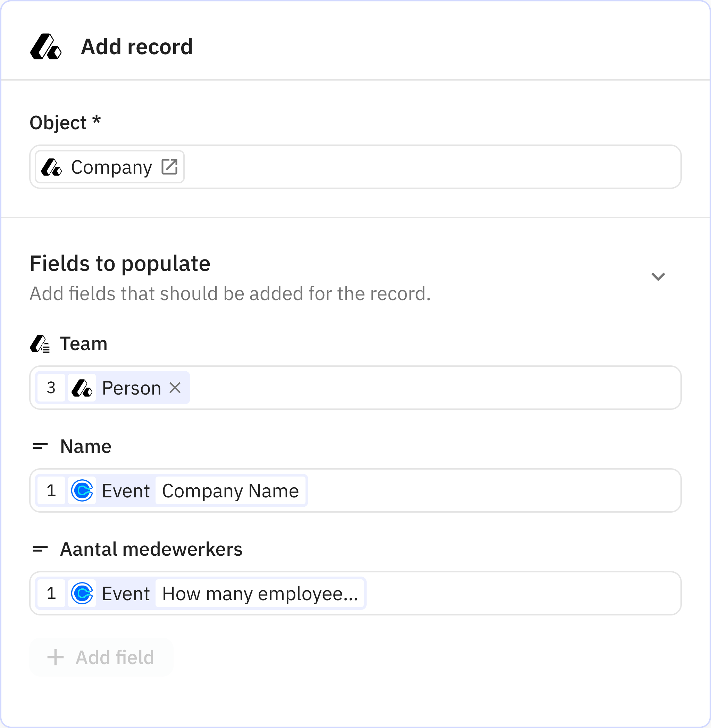711x728 pixels.
Task: Click the Attio icon in the Person chip
Action: pos(82,388)
